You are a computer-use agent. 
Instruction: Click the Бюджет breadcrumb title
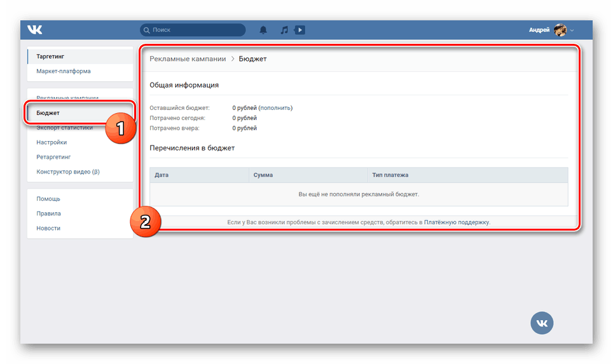252,58
